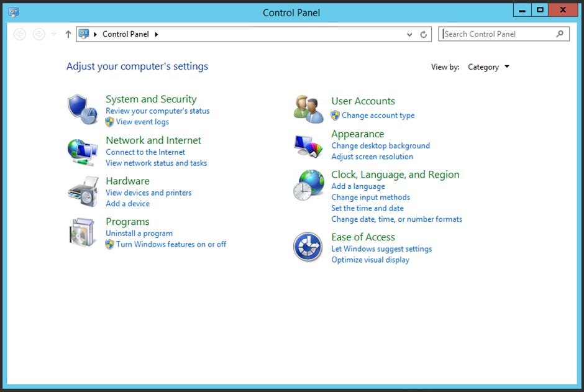Click Optimize visual display
This screenshot has width=584, height=392.
[x=370, y=260]
